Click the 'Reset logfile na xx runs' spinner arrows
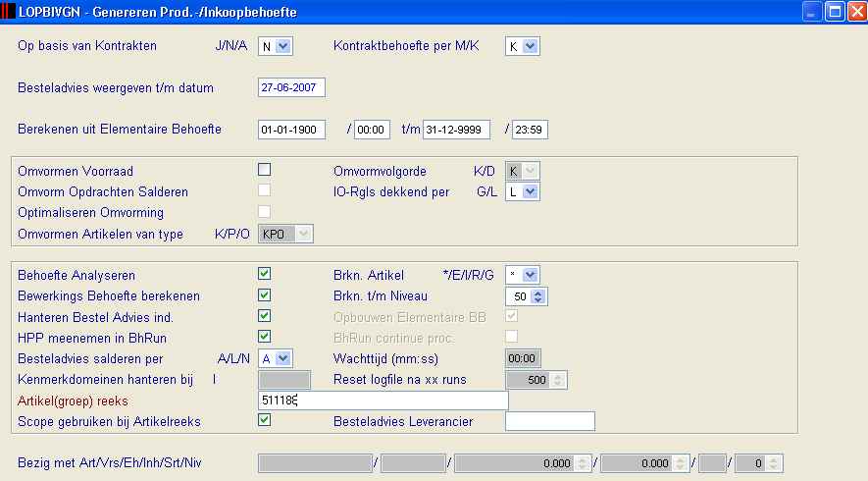The width and height of the screenshot is (868, 481). (x=557, y=380)
